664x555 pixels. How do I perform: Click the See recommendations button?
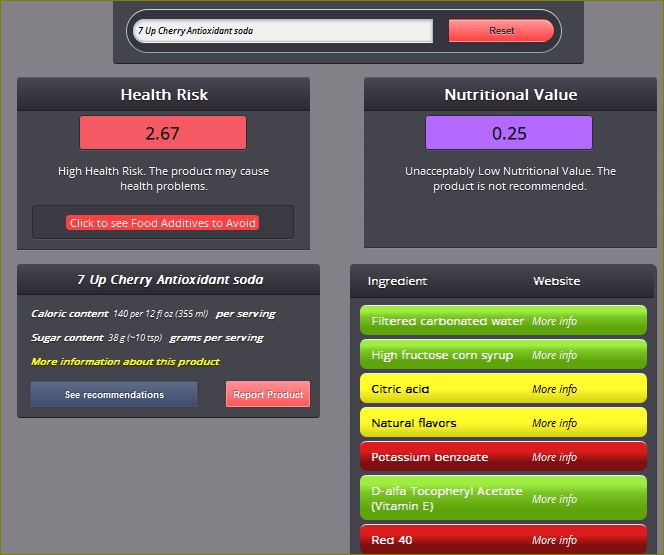114,395
